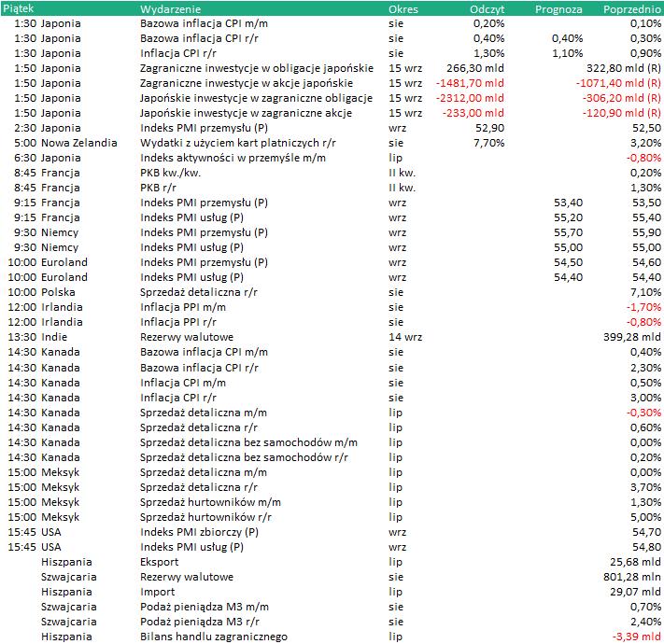Select "Sprzedaż detaliczna r/r" for Polska
The image size is (664, 644).
[x=199, y=292]
